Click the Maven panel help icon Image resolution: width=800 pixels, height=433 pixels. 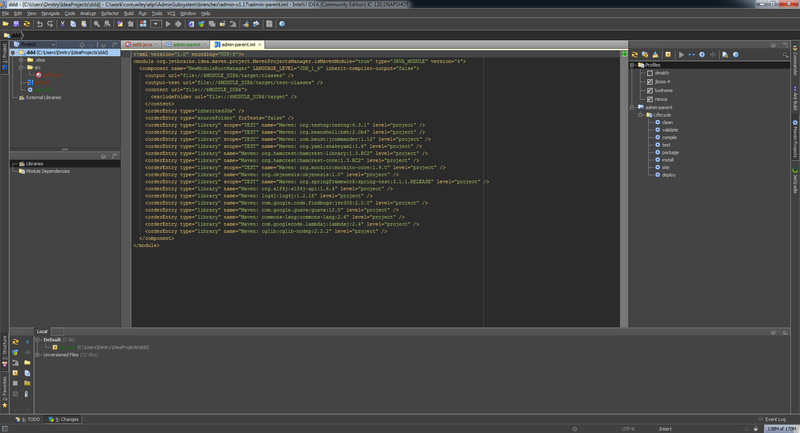coord(736,55)
